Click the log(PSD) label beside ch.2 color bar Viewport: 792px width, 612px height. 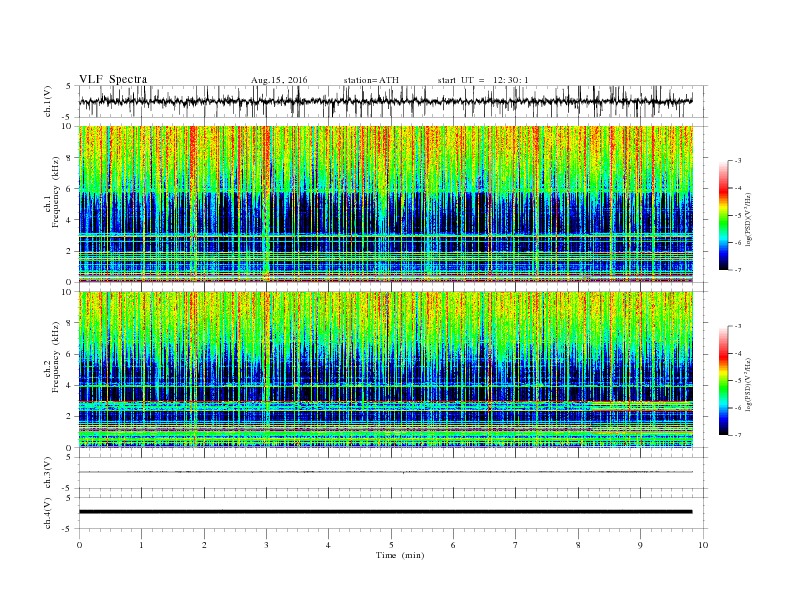pos(748,383)
